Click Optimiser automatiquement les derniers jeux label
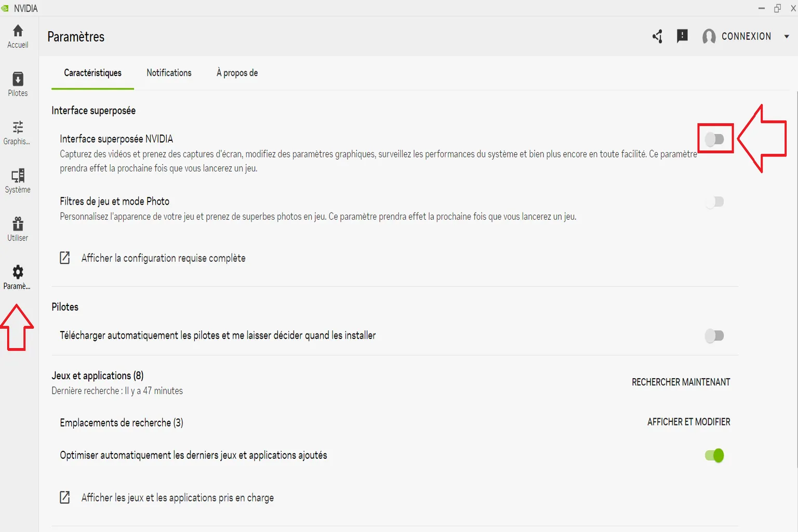798x532 pixels. point(193,456)
